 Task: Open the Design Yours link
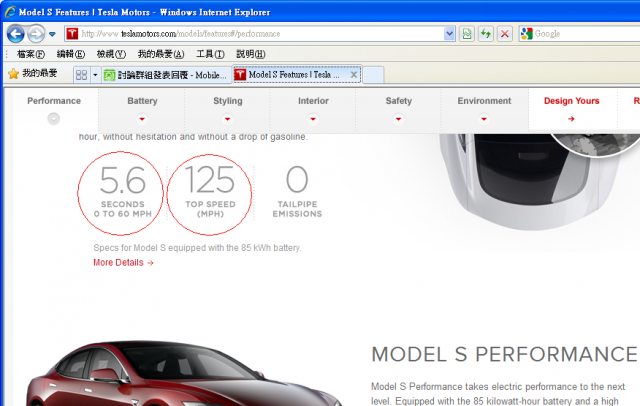point(571,101)
